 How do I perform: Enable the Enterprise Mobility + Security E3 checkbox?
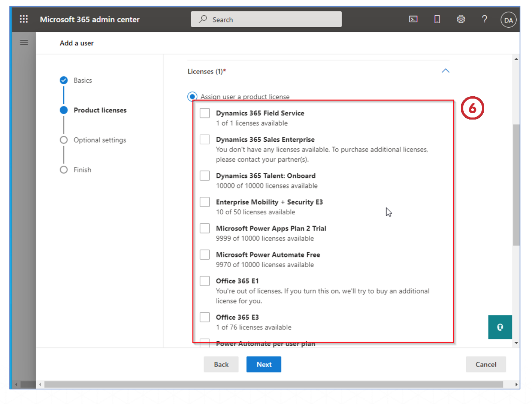click(205, 202)
